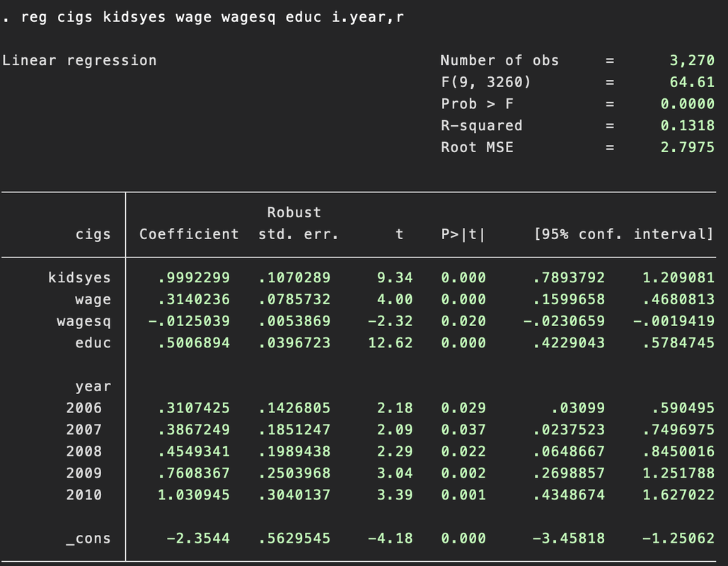Click the 'Prob > F' label
The image size is (728, 566).
point(478,104)
